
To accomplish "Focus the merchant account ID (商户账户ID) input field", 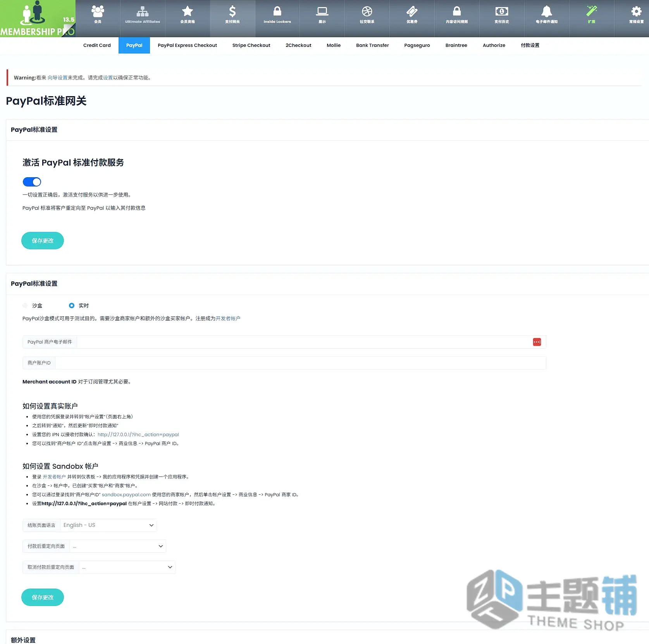I will click(x=301, y=363).
